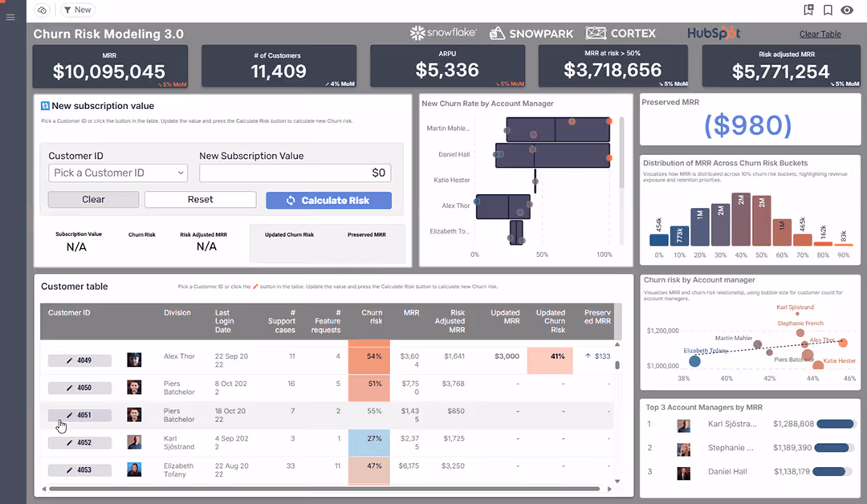The image size is (867, 504).
Task: Click the cloud sync icon top left
Action: pos(42,10)
